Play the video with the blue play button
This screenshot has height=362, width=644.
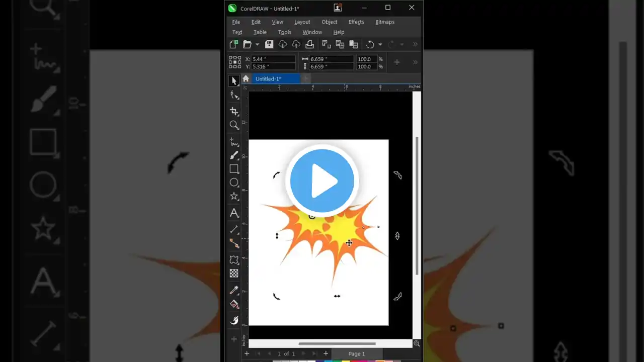[x=322, y=180]
